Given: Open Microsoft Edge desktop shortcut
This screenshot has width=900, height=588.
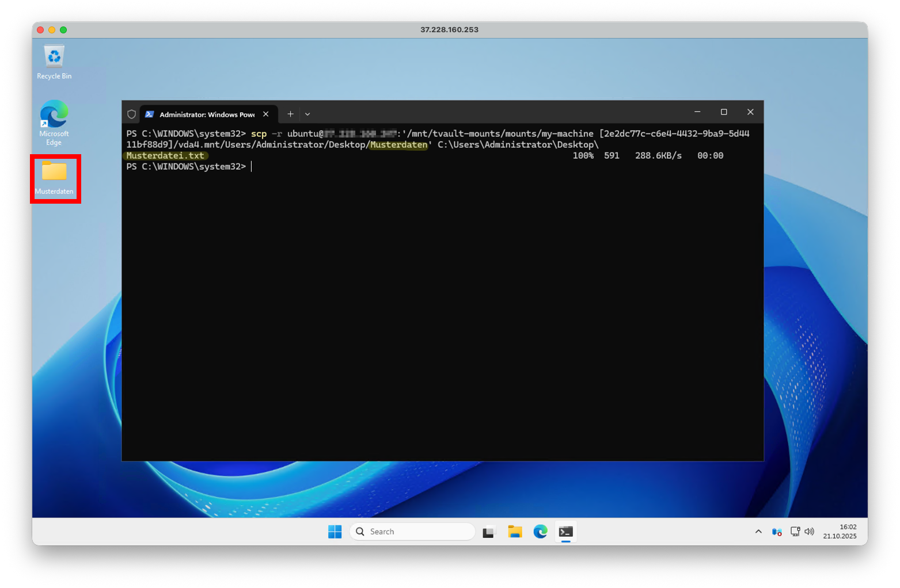Looking at the screenshot, I should click(x=54, y=121).
